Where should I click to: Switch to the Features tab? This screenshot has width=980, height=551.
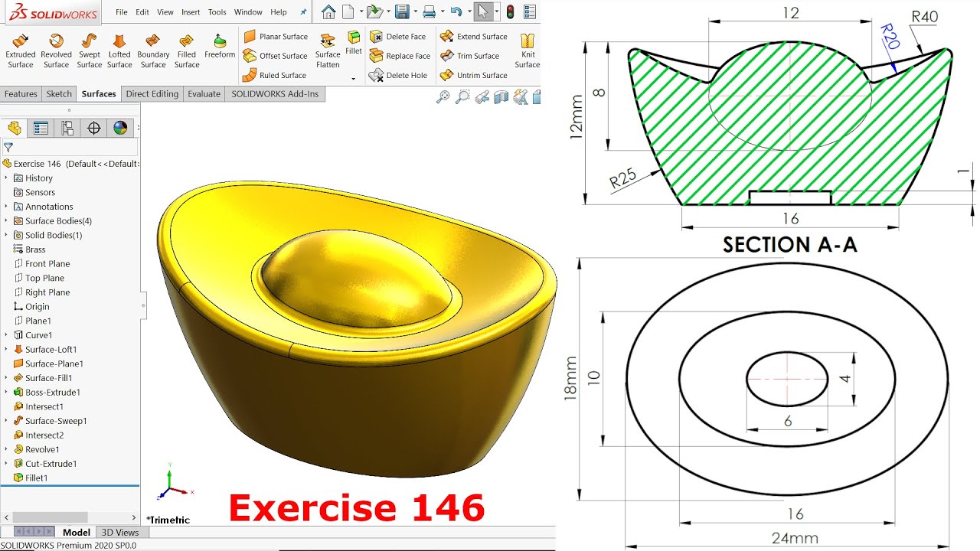(x=21, y=94)
